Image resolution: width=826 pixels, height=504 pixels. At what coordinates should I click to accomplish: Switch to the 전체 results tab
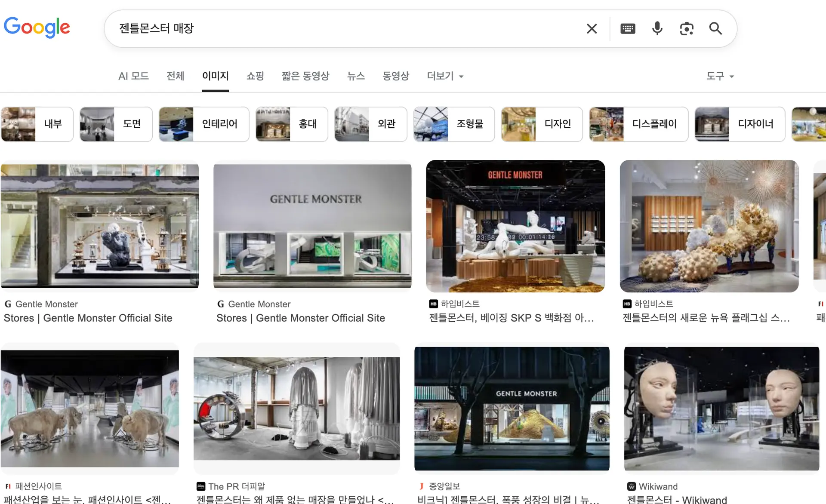click(x=175, y=76)
